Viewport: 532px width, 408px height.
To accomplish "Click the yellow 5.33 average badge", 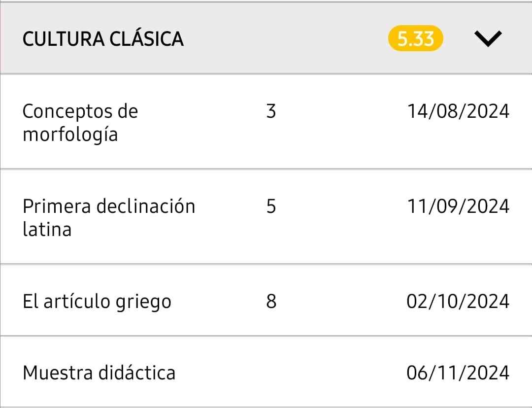I will point(415,39).
